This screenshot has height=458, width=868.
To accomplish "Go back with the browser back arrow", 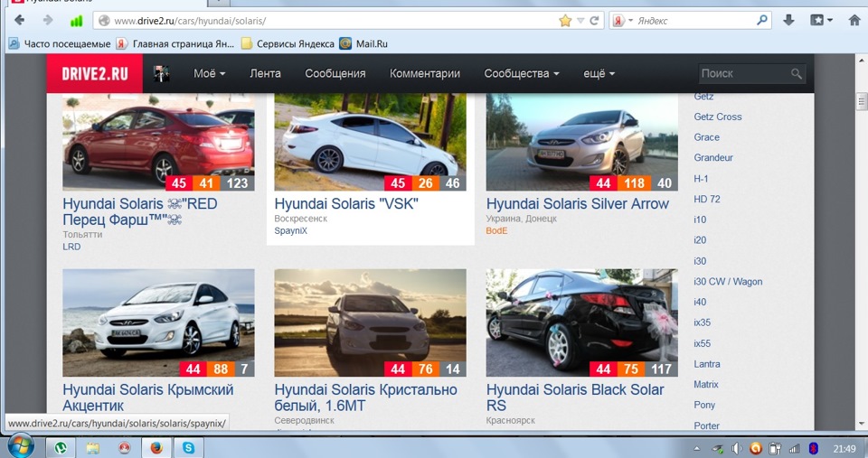I will tap(19, 21).
